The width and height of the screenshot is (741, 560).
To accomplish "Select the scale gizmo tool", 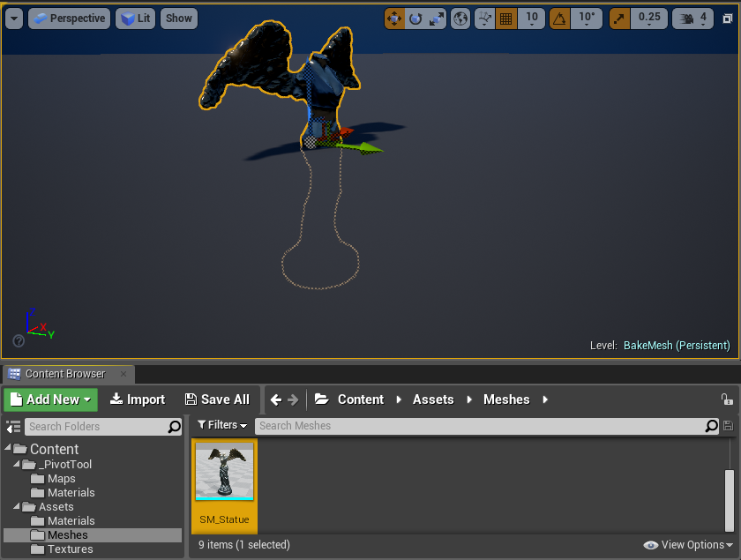I will pyautogui.click(x=437, y=19).
